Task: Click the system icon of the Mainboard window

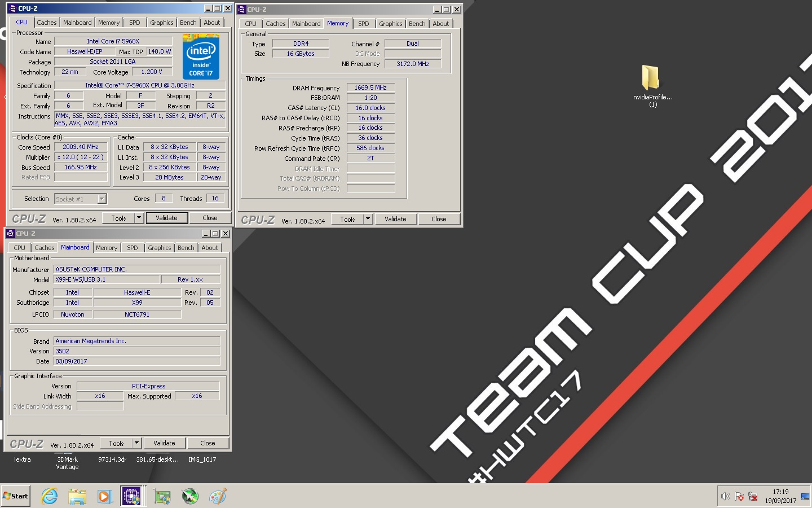Action: click(11, 234)
